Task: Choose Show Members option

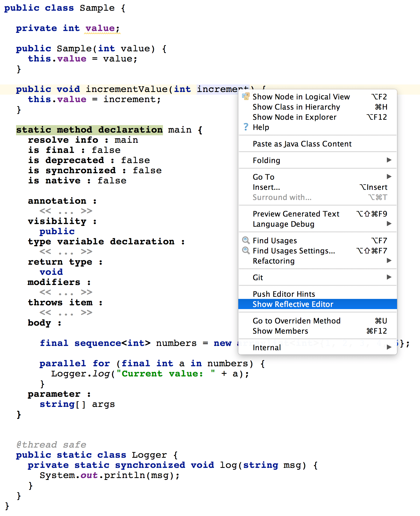Action: point(280,331)
